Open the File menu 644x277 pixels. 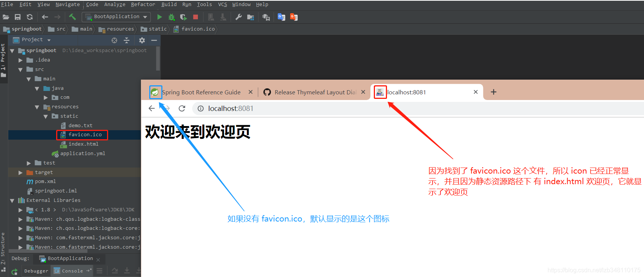click(x=7, y=4)
